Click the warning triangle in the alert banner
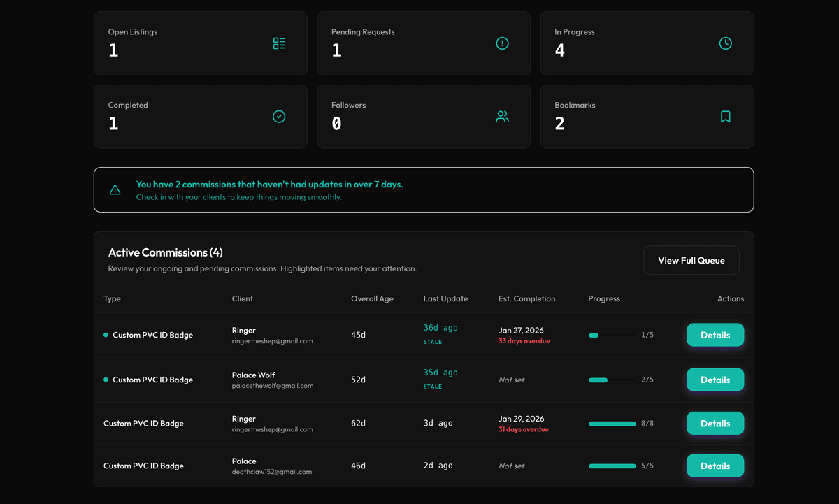Image resolution: width=839 pixels, height=504 pixels. pos(115,189)
